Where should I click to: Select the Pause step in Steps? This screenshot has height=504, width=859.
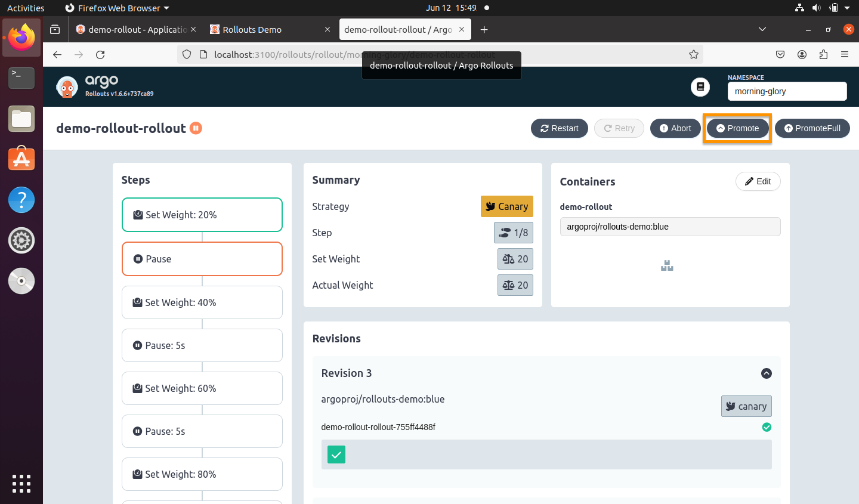[x=202, y=259]
